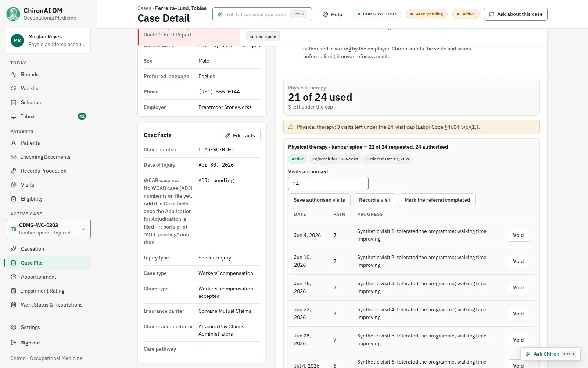588x368 pixels.
Task: Void the Jun 4, 2026 visit
Action: pyautogui.click(x=518, y=235)
